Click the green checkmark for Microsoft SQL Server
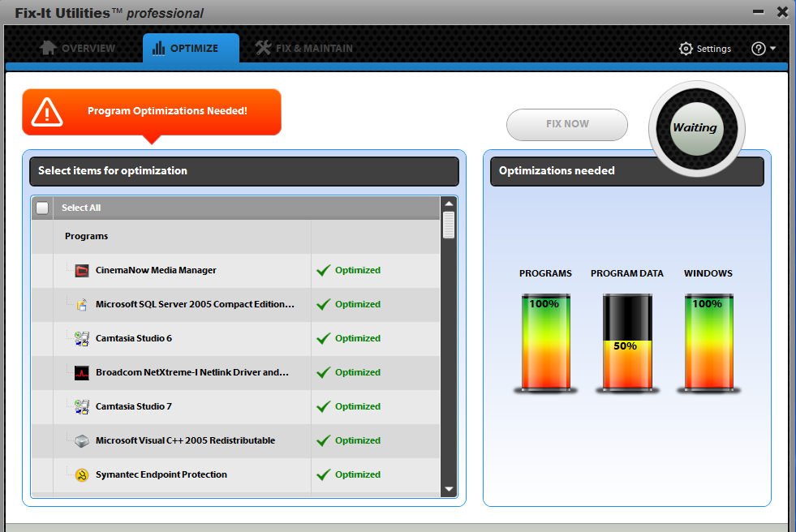This screenshot has height=532, width=796. [324, 304]
